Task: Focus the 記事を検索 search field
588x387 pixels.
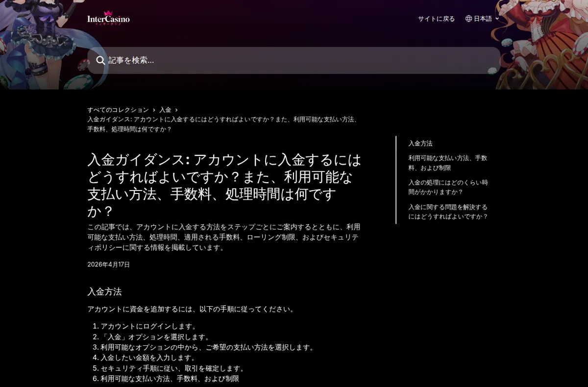Action: (294, 60)
